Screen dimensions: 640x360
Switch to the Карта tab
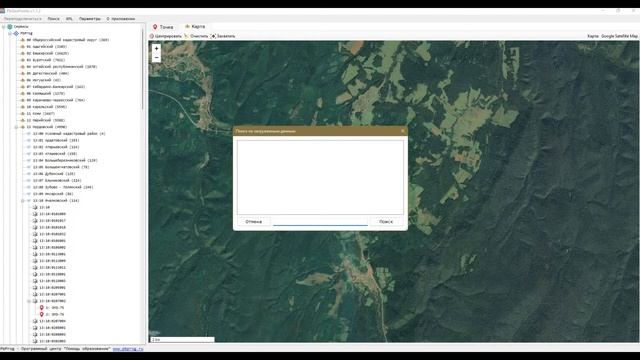point(195,27)
